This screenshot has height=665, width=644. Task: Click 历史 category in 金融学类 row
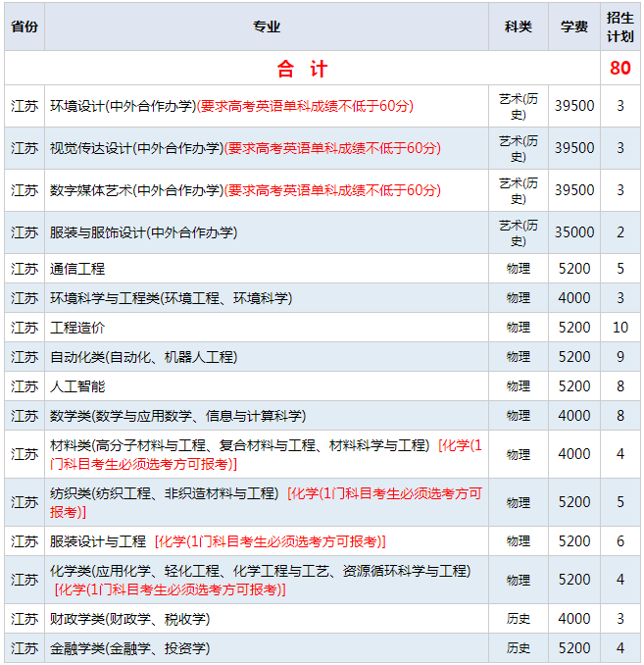(x=519, y=648)
